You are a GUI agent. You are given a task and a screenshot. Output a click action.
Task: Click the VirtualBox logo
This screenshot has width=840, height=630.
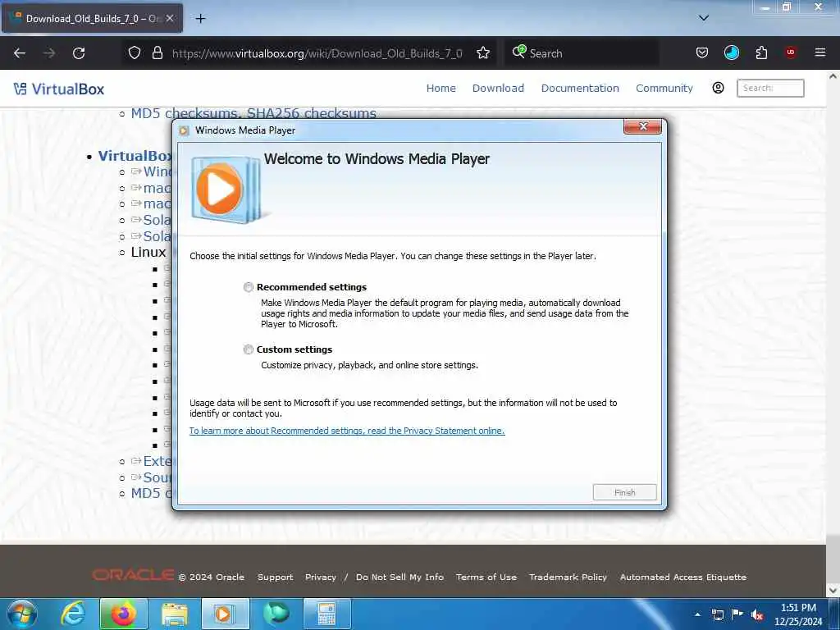[x=59, y=89]
